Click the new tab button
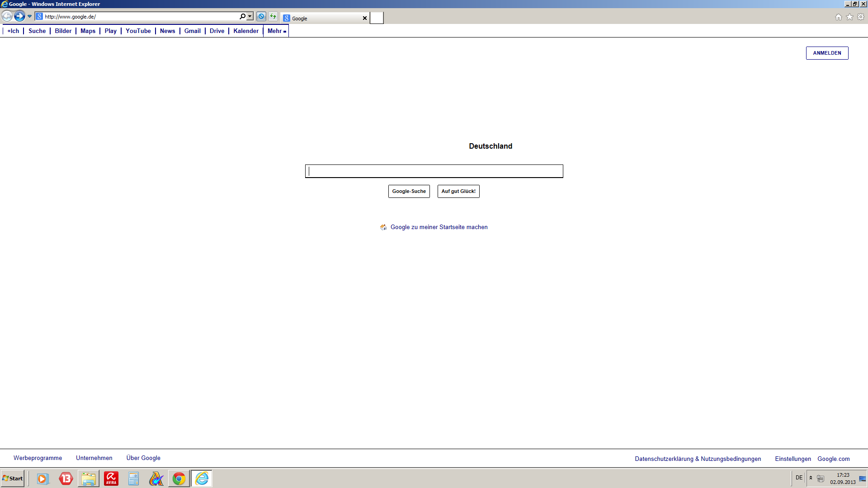This screenshot has height=488, width=868. click(x=377, y=18)
